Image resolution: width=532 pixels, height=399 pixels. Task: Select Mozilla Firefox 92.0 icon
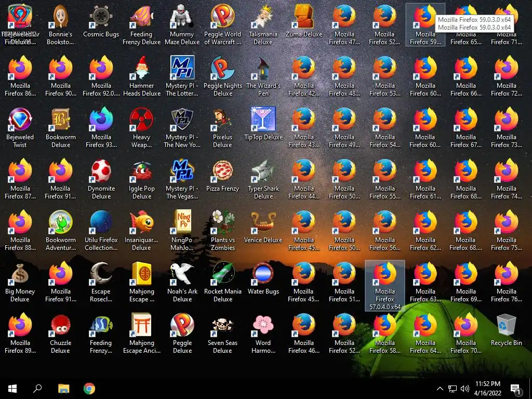point(101,76)
